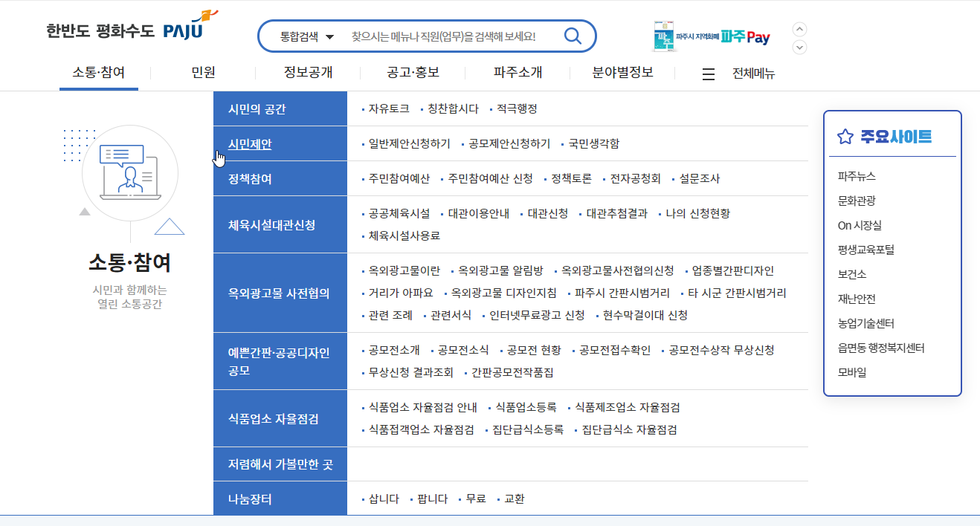980x526 pixels.
Task: Open the 전자공청회 link
Action: 635,178
